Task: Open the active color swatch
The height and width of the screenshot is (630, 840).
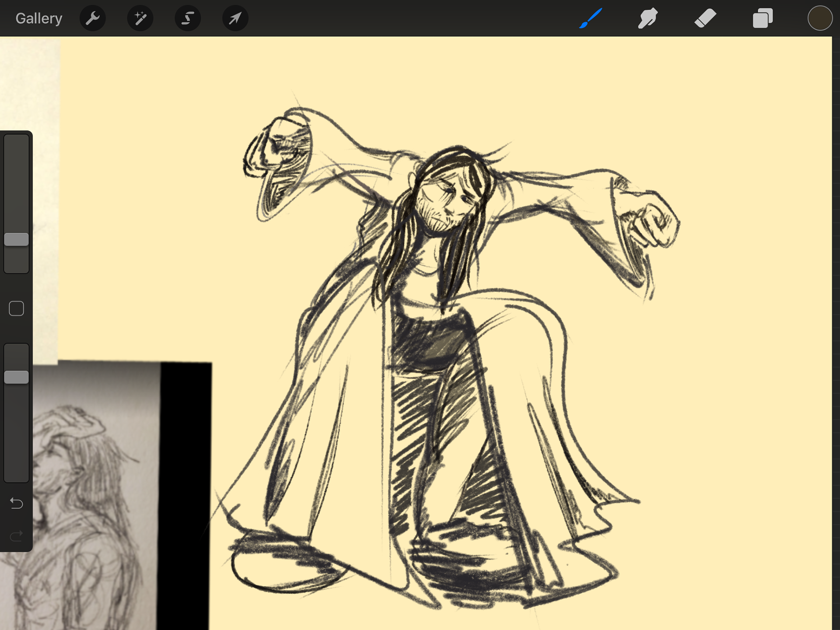Action: (x=819, y=18)
